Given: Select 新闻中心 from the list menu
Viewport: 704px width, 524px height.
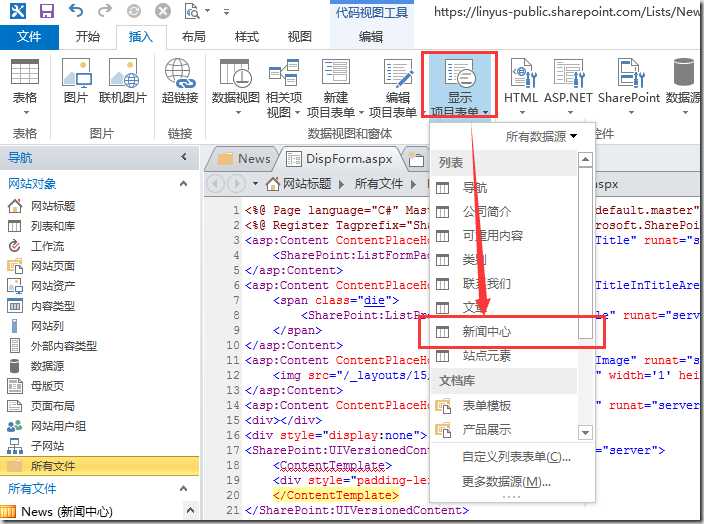Looking at the screenshot, I should coord(487,330).
